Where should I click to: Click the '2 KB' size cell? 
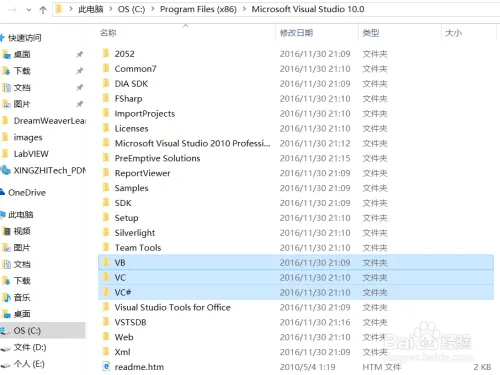coord(482,367)
